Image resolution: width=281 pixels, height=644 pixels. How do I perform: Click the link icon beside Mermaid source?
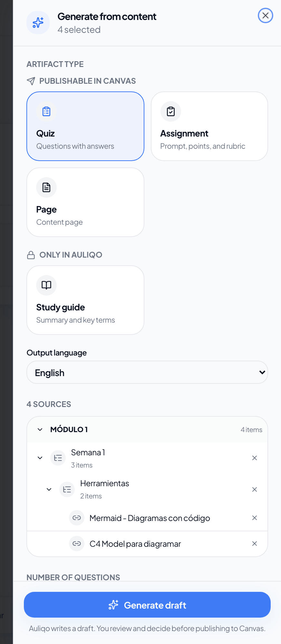pyautogui.click(x=77, y=518)
